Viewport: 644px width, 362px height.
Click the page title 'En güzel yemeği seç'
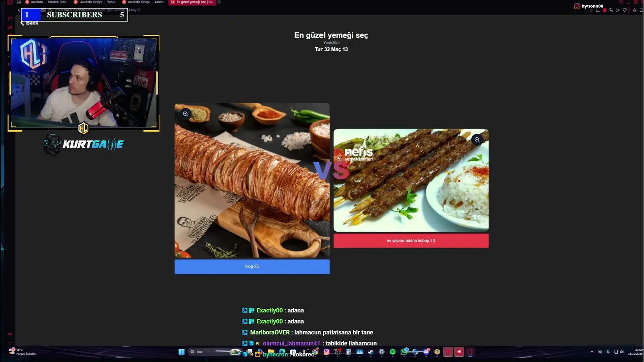[331, 35]
